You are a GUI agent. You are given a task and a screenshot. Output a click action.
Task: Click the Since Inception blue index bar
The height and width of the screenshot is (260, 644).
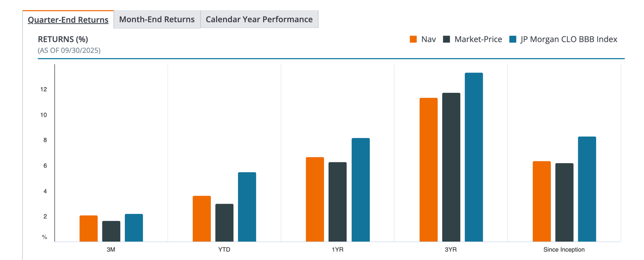pos(587,189)
